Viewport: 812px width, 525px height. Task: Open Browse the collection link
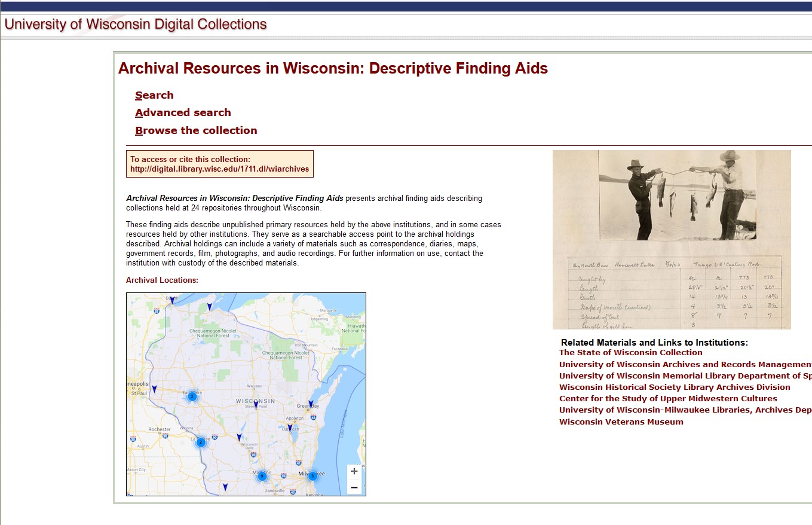[x=196, y=130]
